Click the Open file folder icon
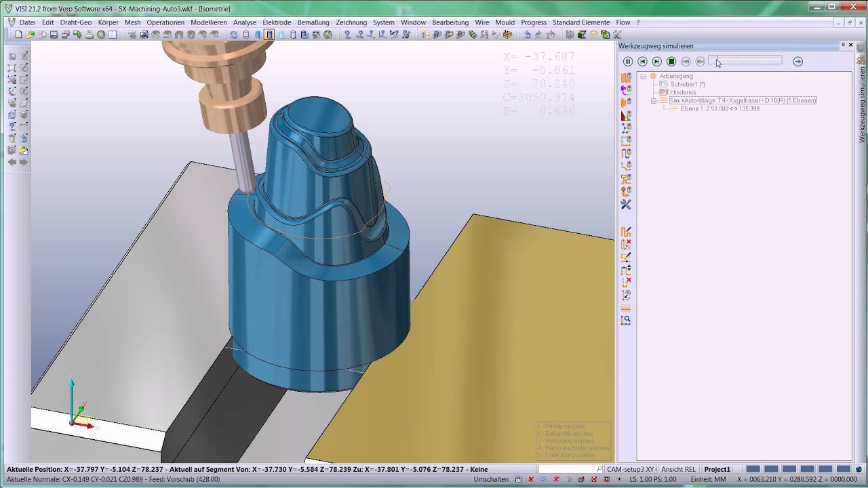The height and width of the screenshot is (488, 868). (31, 35)
